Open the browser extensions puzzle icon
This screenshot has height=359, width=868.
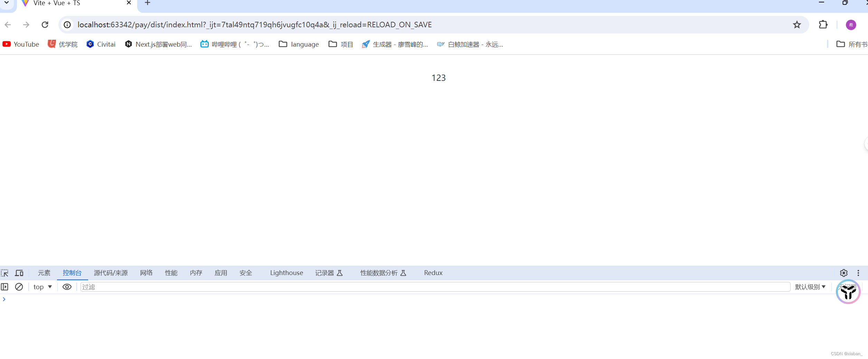pyautogui.click(x=823, y=25)
